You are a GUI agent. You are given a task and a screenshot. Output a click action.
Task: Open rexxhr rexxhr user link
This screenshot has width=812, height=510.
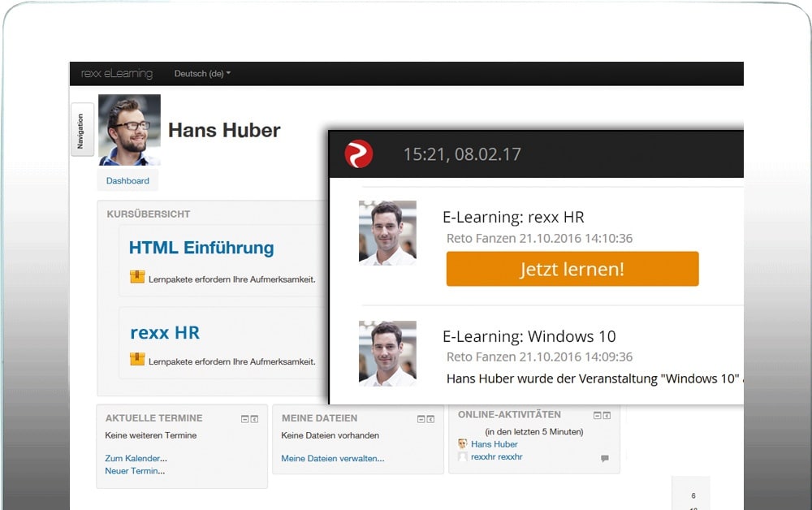pyautogui.click(x=497, y=456)
